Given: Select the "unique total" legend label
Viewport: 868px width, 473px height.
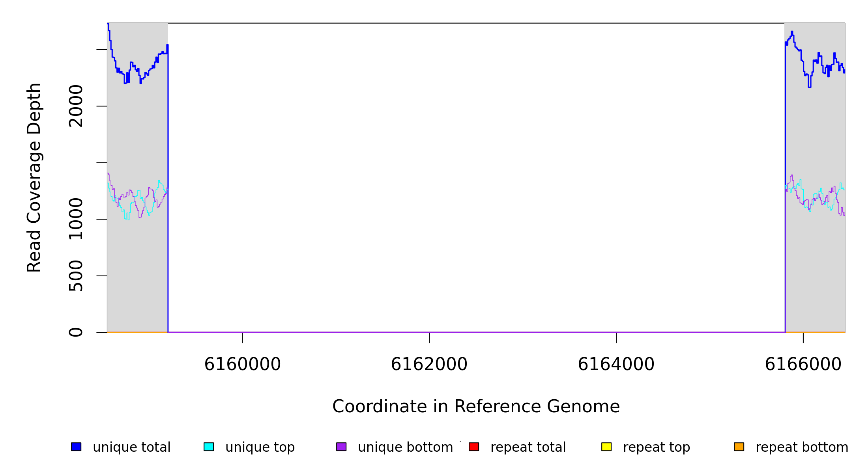Looking at the screenshot, I should (131, 447).
